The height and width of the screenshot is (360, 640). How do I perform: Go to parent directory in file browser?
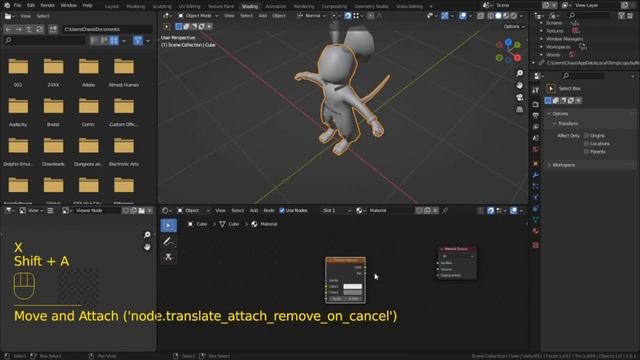29,29
